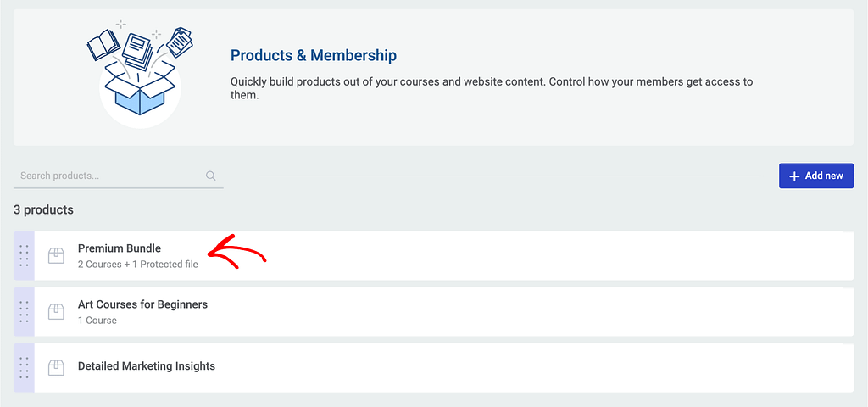The image size is (868, 407).
Task: Click the "2 Courses + 1 Protected file" subtitle
Action: pyautogui.click(x=138, y=265)
